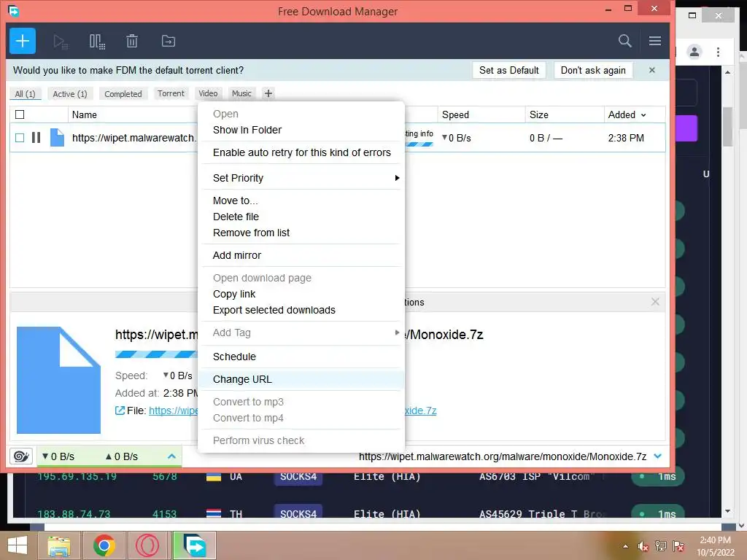The width and height of the screenshot is (747, 560).
Task: Click the clock showing 2:40 PM
Action: click(x=715, y=540)
